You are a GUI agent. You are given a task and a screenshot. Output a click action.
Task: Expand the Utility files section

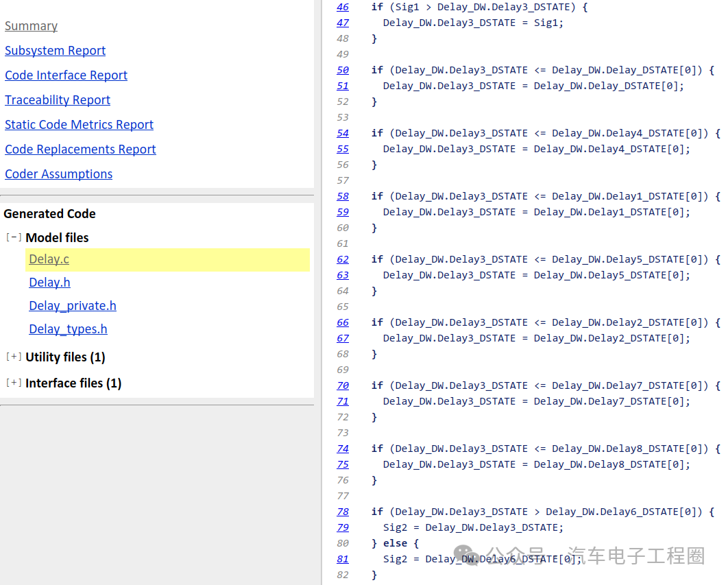[x=14, y=357]
